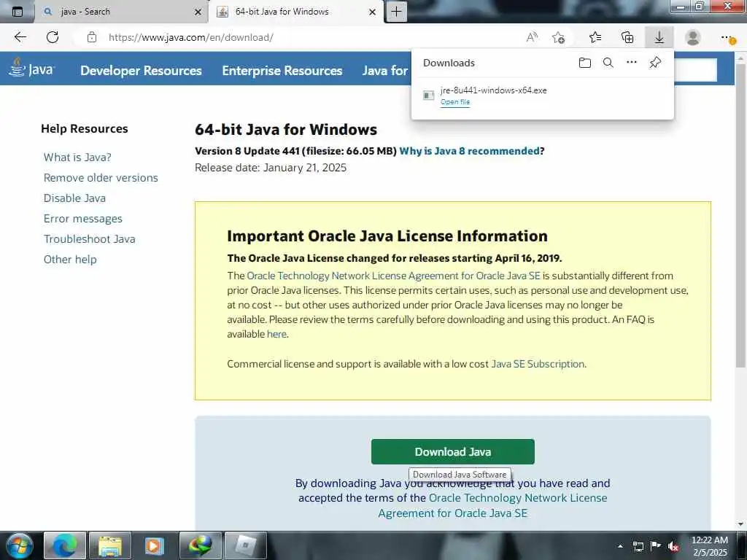Screen dimensions: 747x560
Task: View site information lock icon
Action: coord(92,37)
